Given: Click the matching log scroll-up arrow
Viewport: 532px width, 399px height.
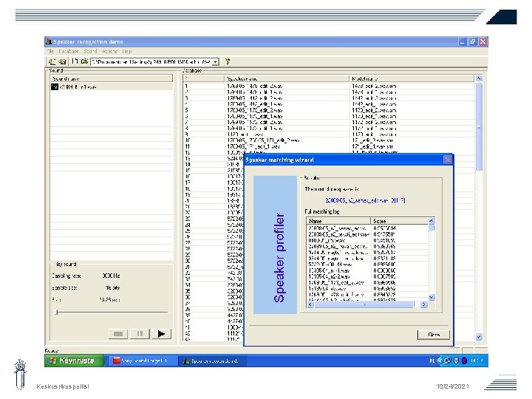Looking at the screenshot, I should pyautogui.click(x=432, y=221).
